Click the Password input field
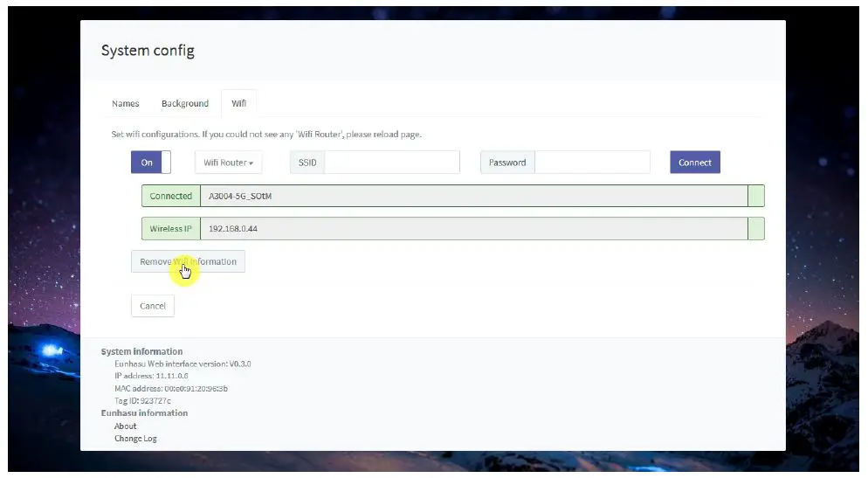Image resolution: width=868 pixels, height=478 pixels. [592, 163]
